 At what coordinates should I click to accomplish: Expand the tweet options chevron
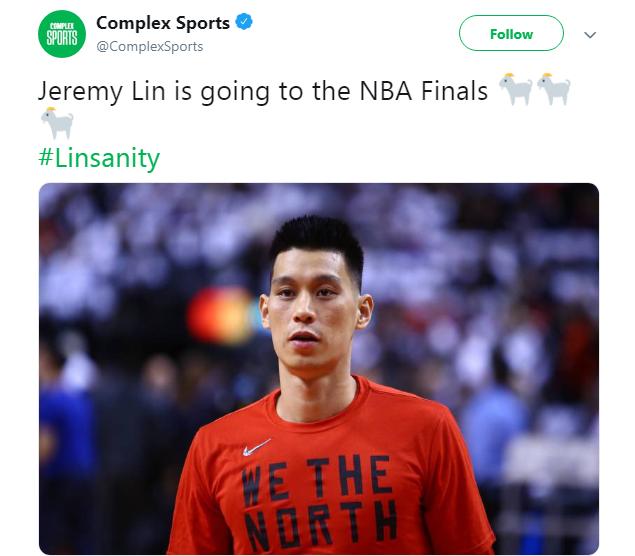click(x=590, y=35)
